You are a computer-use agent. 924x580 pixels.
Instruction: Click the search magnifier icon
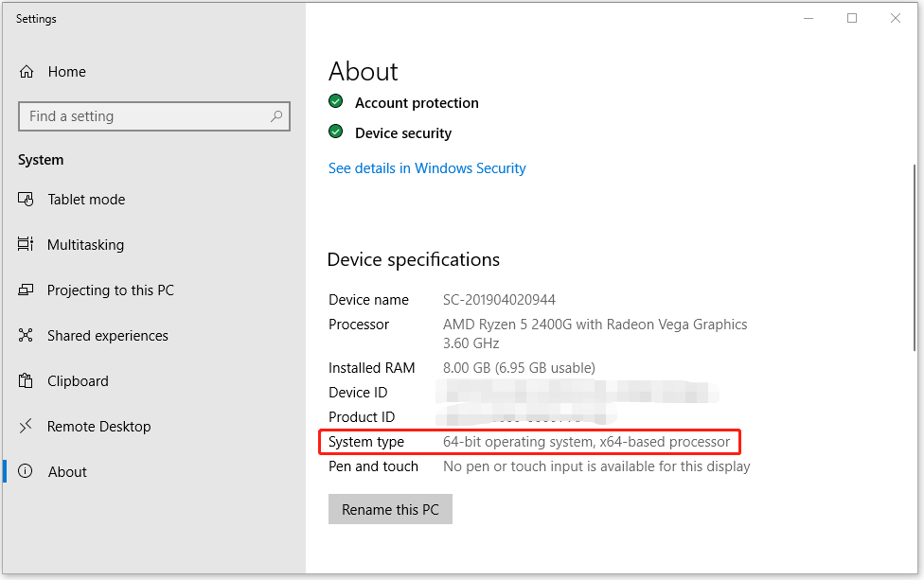(276, 116)
